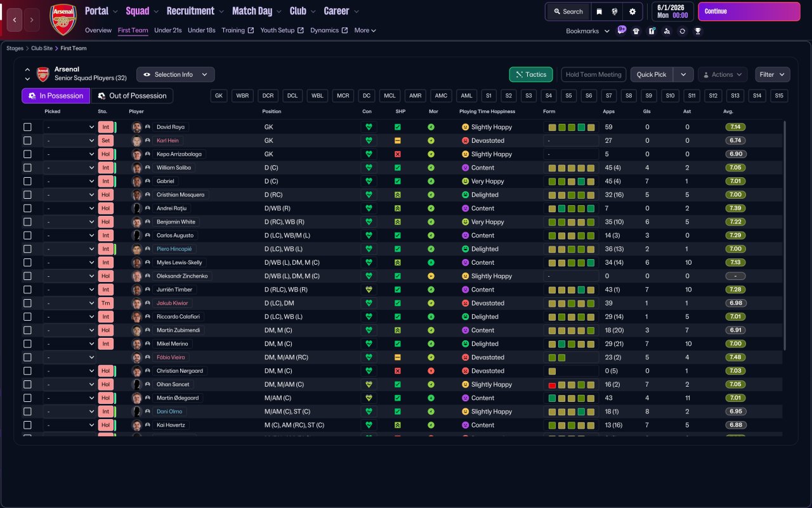Click Karl Hein's yellow sharpness icon

click(x=398, y=140)
